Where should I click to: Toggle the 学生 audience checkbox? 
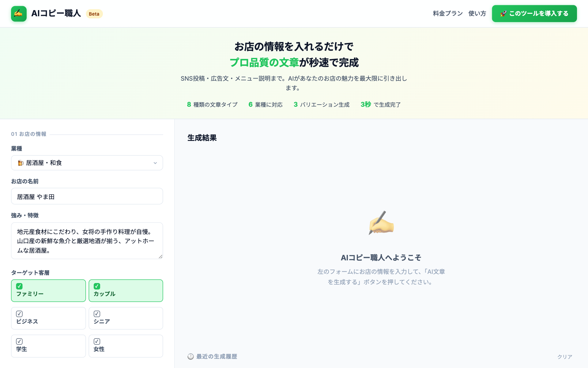[48, 346]
